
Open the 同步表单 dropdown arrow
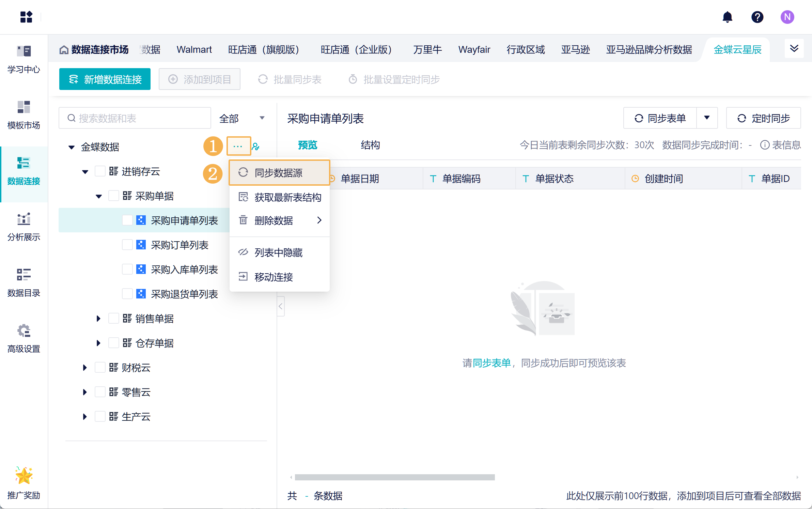707,118
